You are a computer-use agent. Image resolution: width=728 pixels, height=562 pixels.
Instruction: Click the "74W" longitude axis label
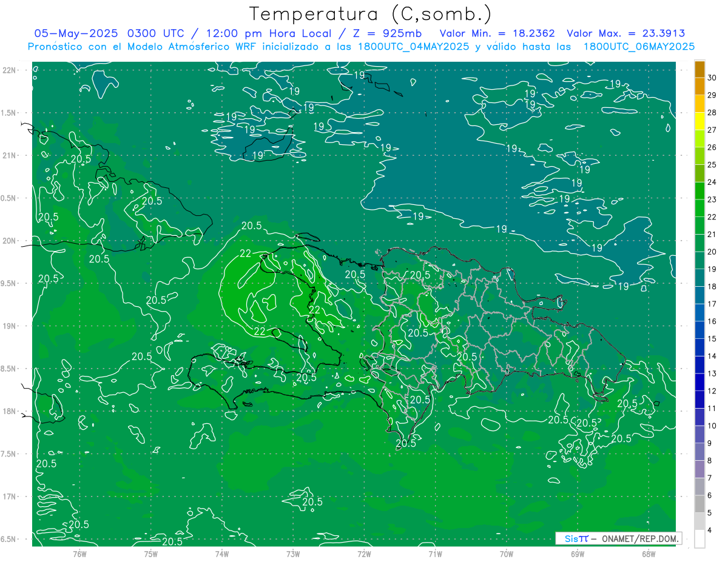[x=222, y=554]
